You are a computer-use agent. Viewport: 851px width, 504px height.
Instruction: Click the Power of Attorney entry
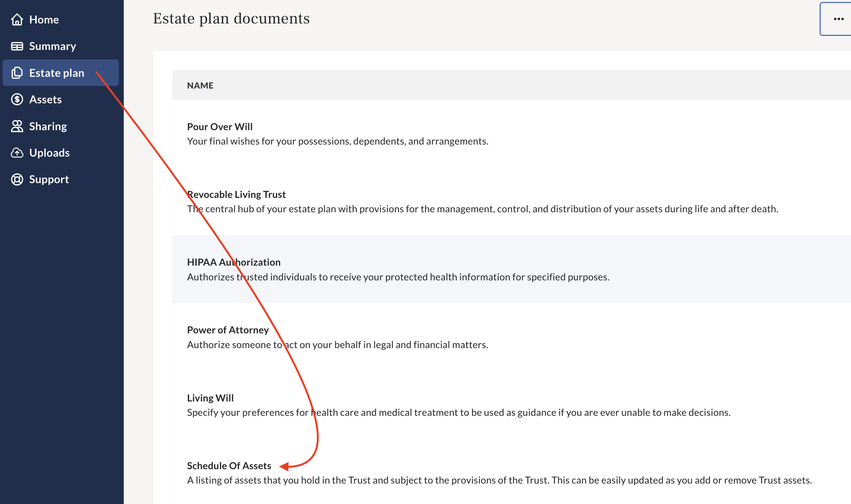(x=228, y=330)
